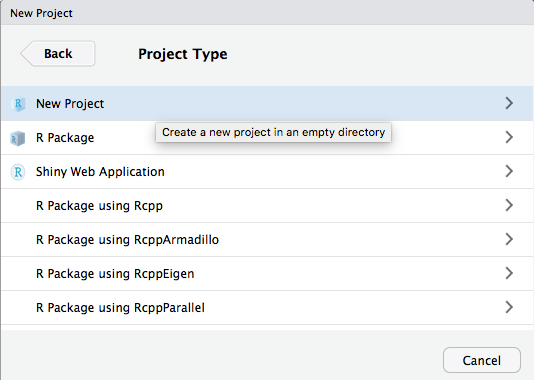Go back using the Back button
Screen dimensions: 534x380
pos(58,53)
